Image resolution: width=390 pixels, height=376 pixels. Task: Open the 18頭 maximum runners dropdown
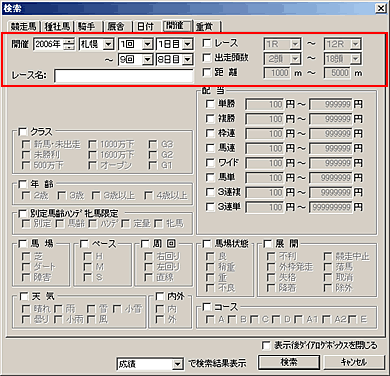pyautogui.click(x=356, y=59)
